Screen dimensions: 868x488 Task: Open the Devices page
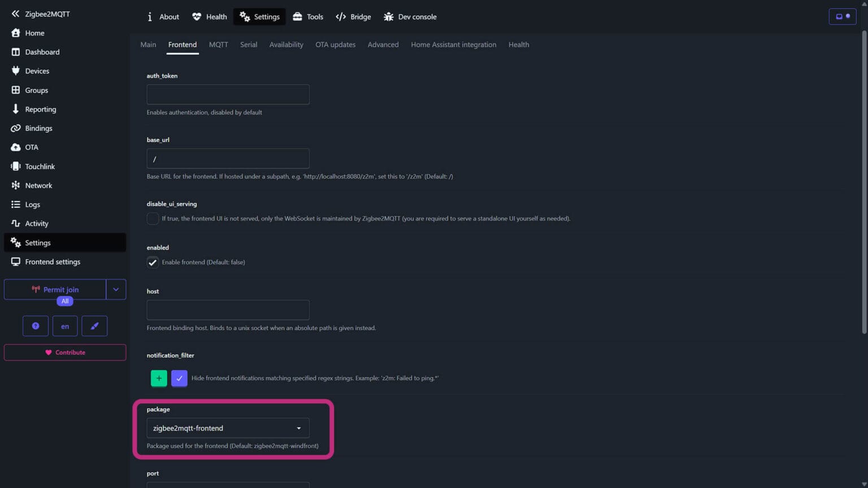click(x=65, y=71)
